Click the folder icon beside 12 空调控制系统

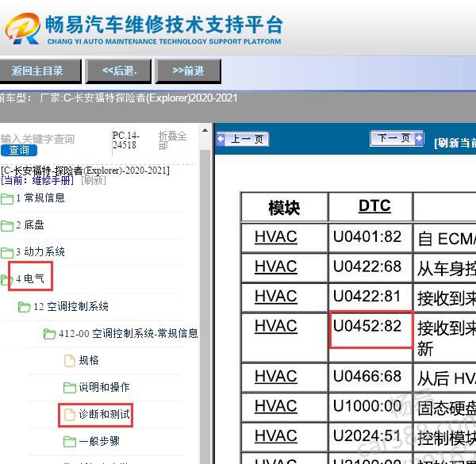tap(24, 307)
